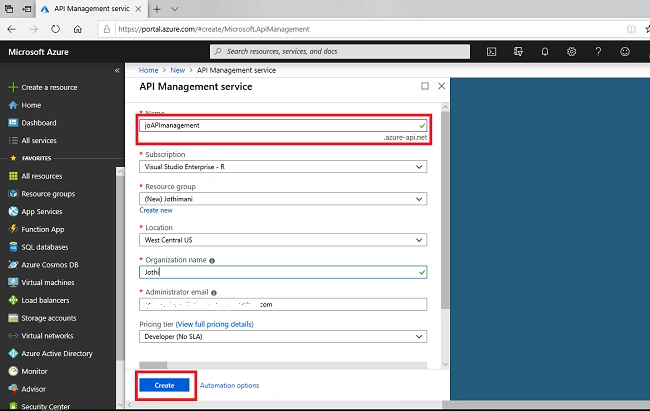Click the Advisor icon in sidebar

[13, 389]
